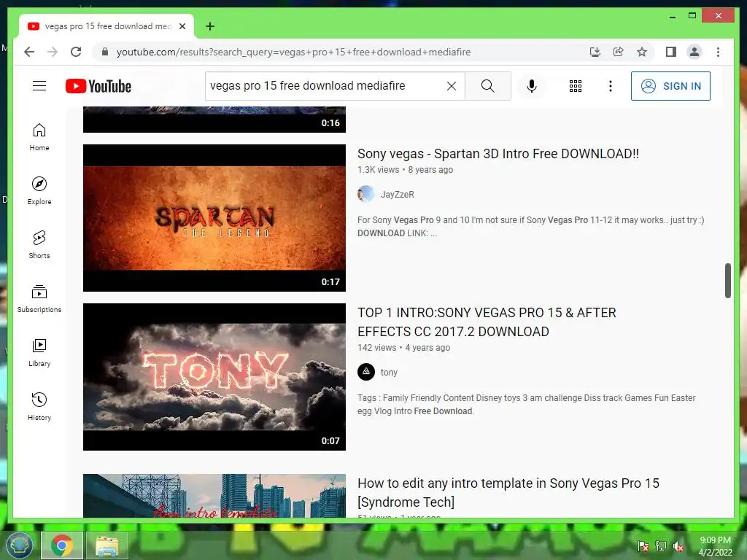Click tony channel avatar
The height and width of the screenshot is (560, 747).
366,372
